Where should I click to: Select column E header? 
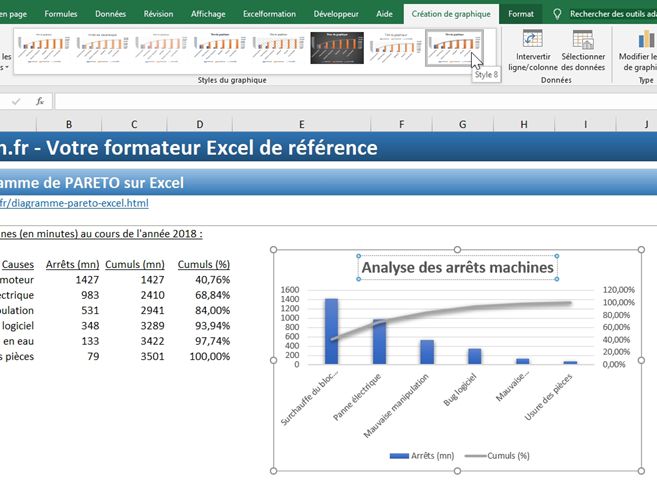click(301, 123)
